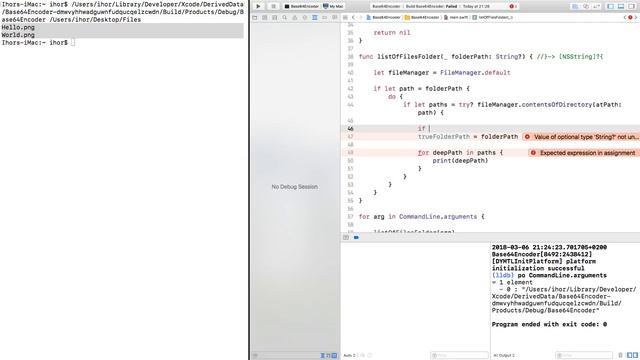Toggle the left Navigator panel

point(611,6)
